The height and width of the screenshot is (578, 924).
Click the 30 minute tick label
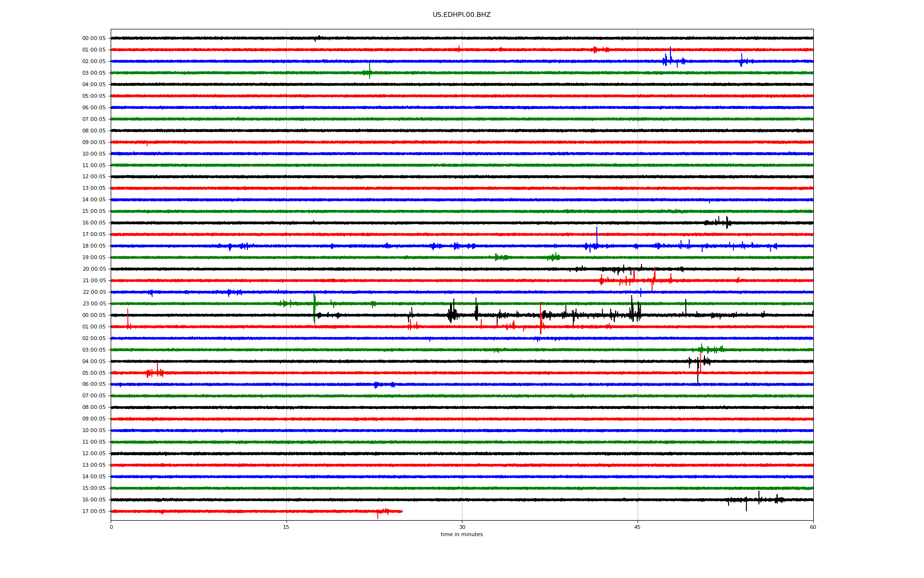(x=462, y=527)
